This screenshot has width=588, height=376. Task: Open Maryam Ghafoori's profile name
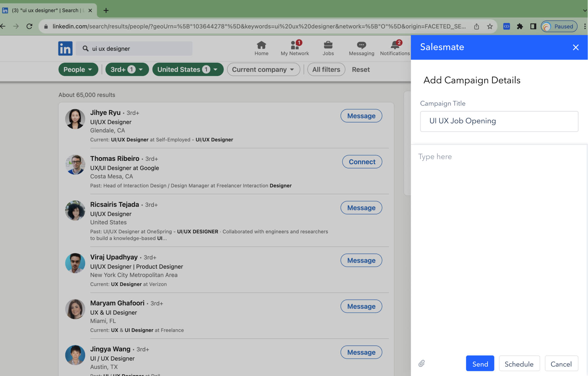point(117,303)
